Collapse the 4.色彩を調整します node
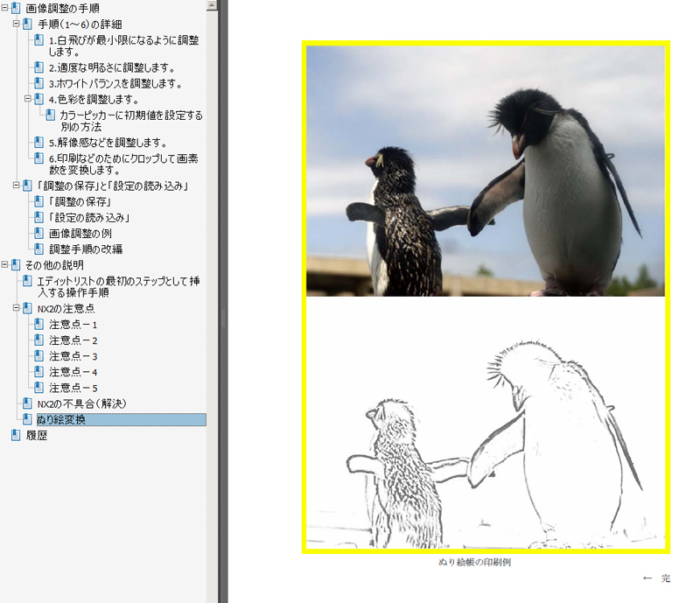The image size is (700, 603). [x=28, y=100]
